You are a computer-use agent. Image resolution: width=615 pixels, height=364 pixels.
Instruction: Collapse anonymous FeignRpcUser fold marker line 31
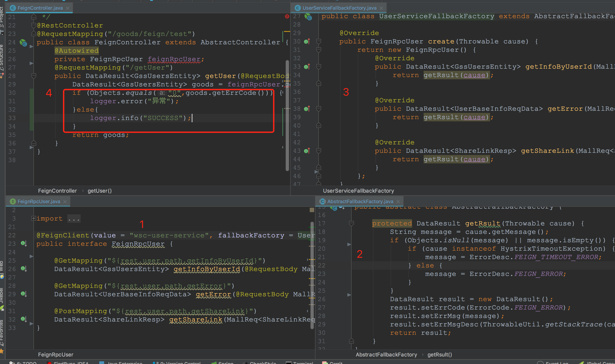click(319, 50)
